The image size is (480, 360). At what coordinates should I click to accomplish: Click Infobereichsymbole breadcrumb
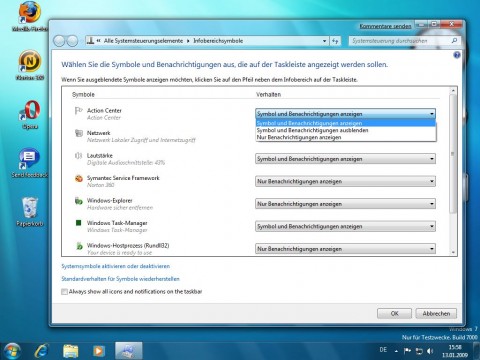point(218,41)
